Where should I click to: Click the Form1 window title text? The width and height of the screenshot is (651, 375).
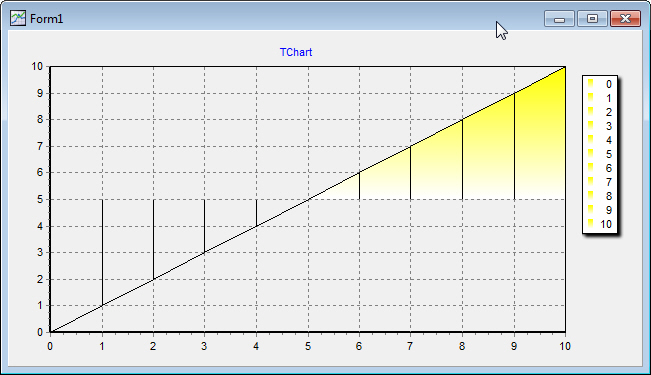(46, 19)
